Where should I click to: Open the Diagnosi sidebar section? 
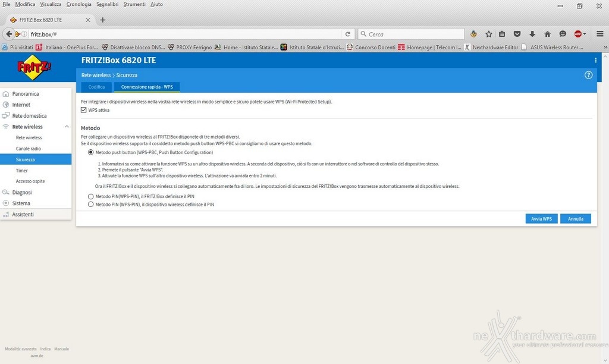pos(22,192)
